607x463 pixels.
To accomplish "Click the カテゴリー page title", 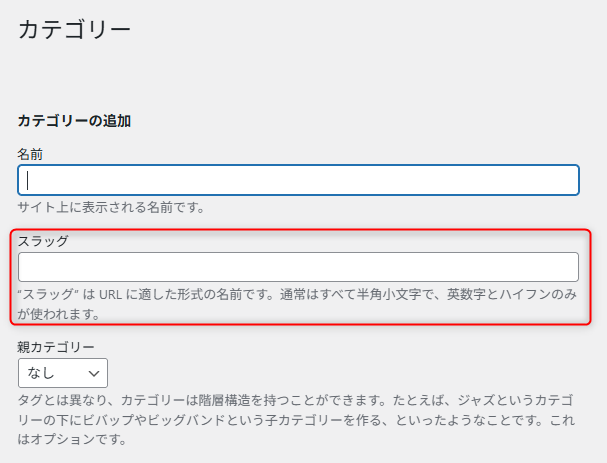I will point(74,29).
